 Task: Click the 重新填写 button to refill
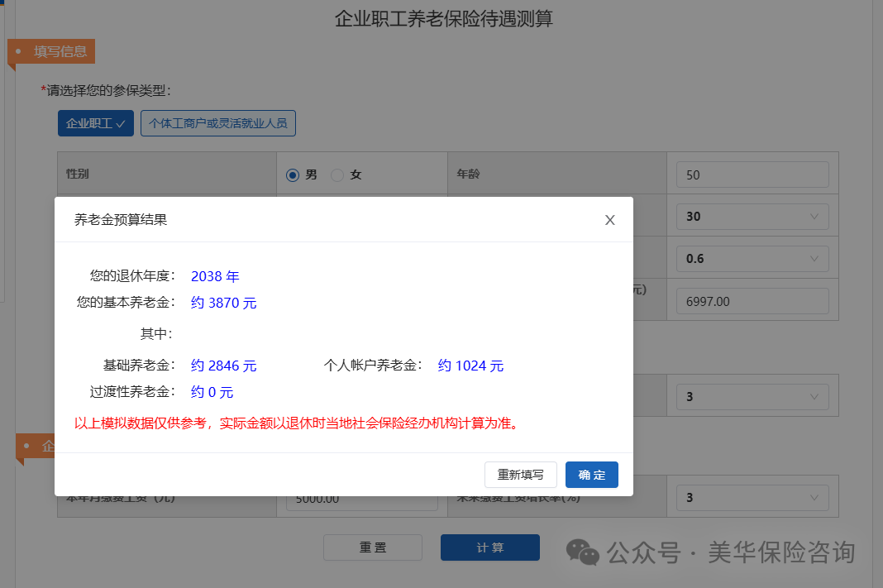pyautogui.click(x=520, y=475)
